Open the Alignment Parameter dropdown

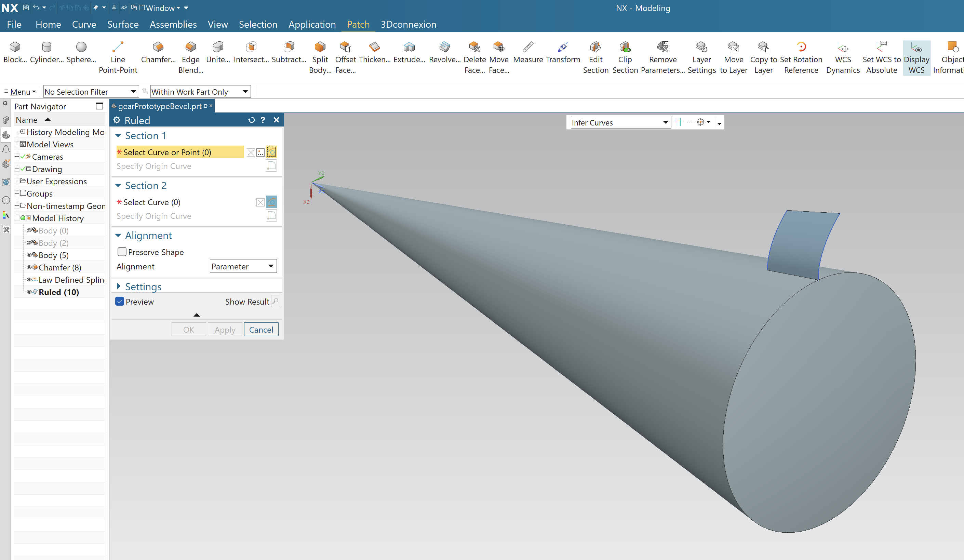(x=243, y=266)
